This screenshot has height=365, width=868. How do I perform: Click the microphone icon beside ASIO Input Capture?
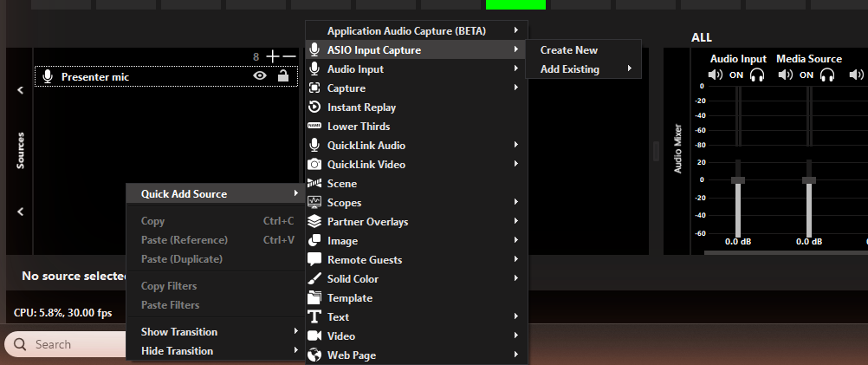(314, 49)
